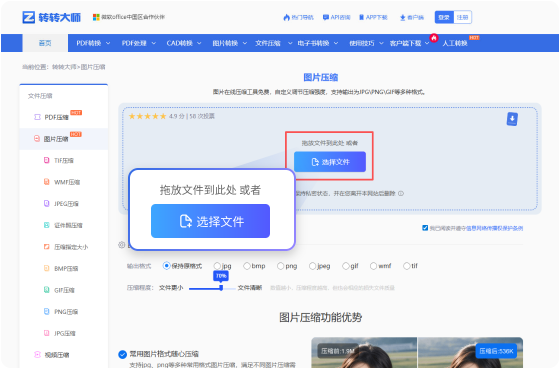The width and height of the screenshot is (560, 369).
Task: Open PDF压缩 from the sidebar icon
Action: click(37, 117)
